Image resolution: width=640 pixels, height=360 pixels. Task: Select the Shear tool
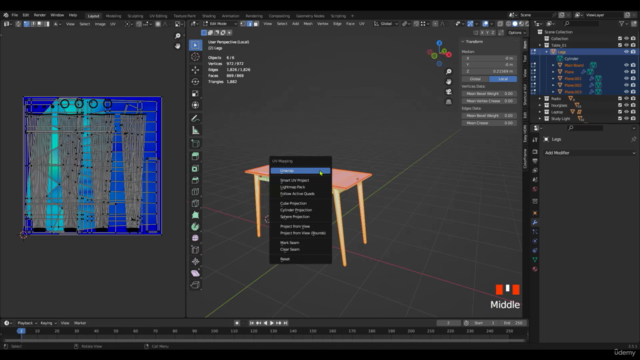tap(196, 273)
